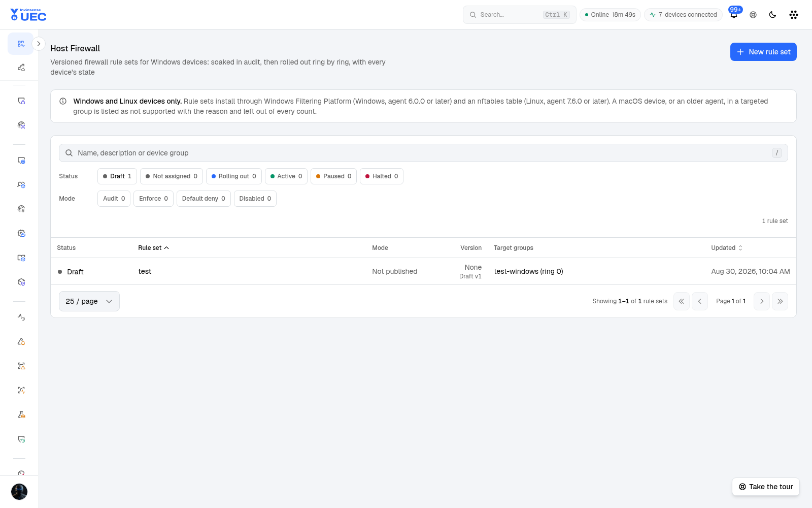
Task: Open the apps grid icon in header
Action: pos(794,15)
